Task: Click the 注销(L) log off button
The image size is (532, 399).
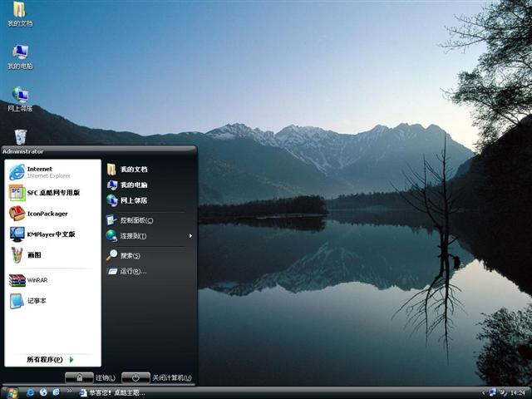Action: pos(91,377)
